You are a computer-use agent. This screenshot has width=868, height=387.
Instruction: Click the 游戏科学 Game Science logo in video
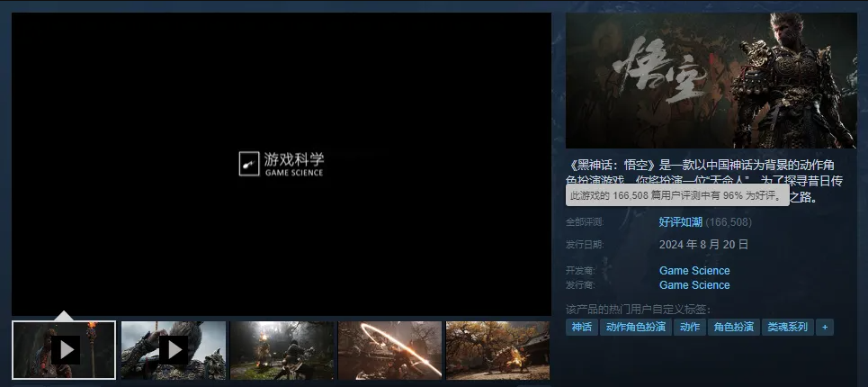point(282,164)
